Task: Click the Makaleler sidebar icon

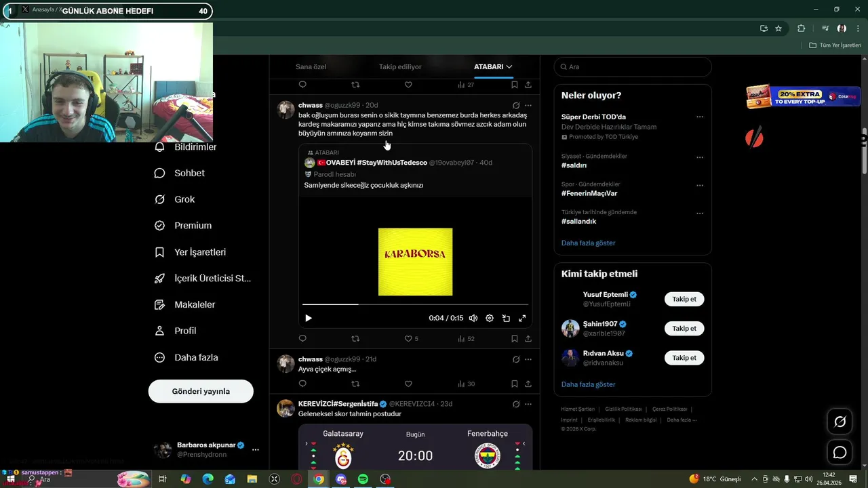Action: click(160, 305)
